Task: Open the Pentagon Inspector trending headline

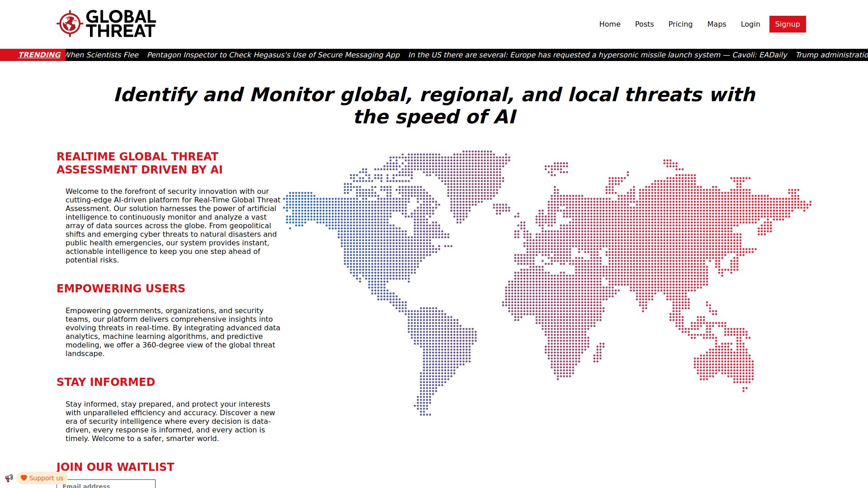Action: coord(273,55)
